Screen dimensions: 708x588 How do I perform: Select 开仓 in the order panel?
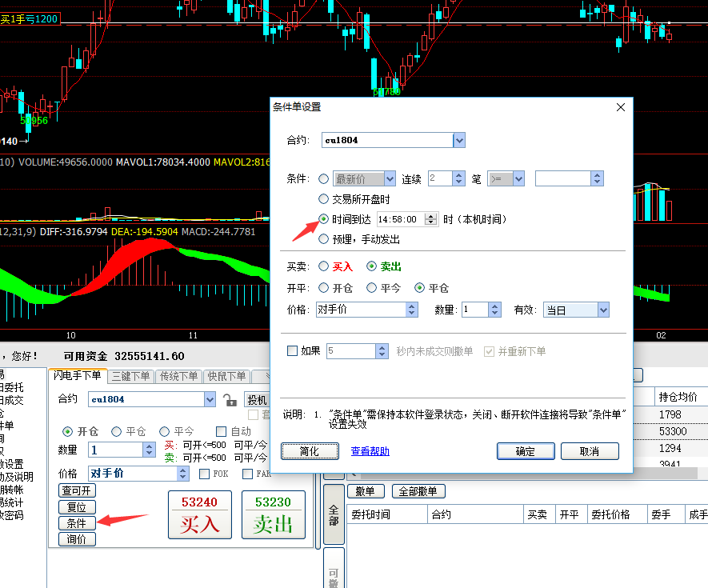click(68, 432)
